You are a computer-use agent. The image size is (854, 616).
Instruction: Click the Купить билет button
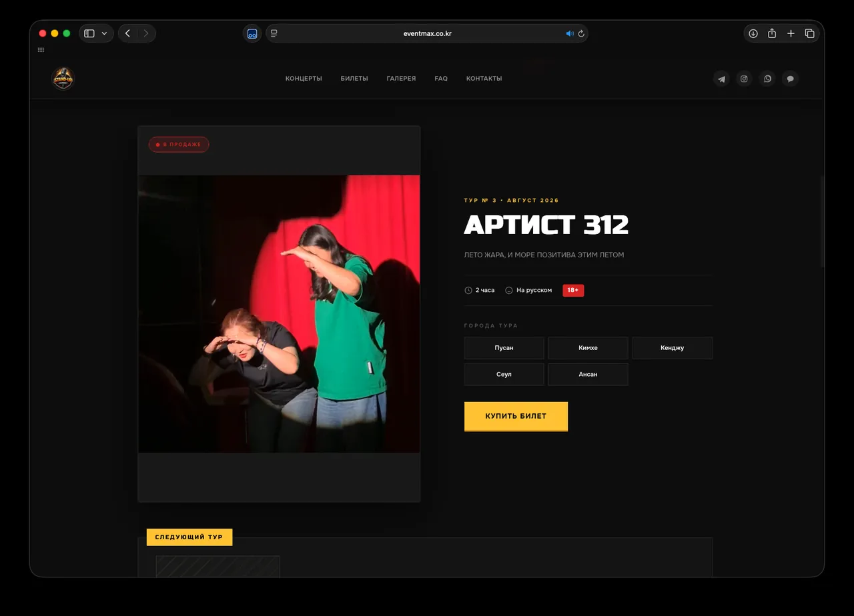[516, 416]
